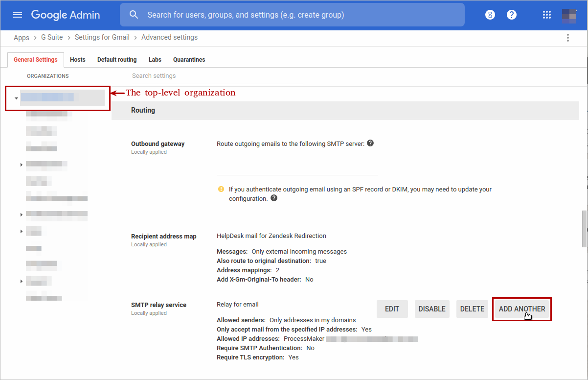
Task: Delete the SMTP relay service entry
Action: pyautogui.click(x=472, y=309)
